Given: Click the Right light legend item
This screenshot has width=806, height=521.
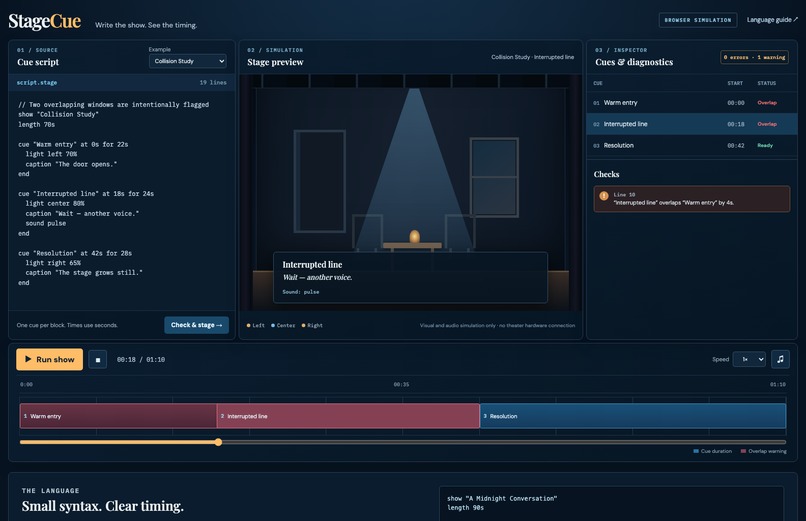Looking at the screenshot, I should tap(312, 325).
